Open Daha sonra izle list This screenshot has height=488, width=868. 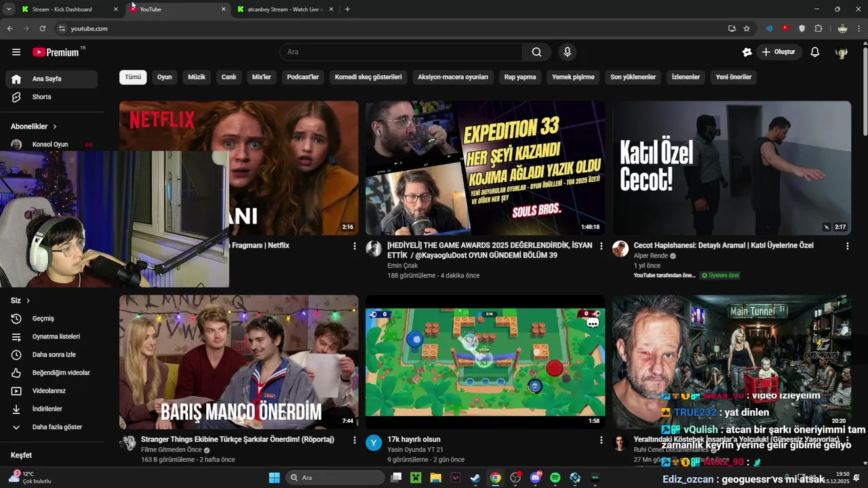click(x=52, y=354)
